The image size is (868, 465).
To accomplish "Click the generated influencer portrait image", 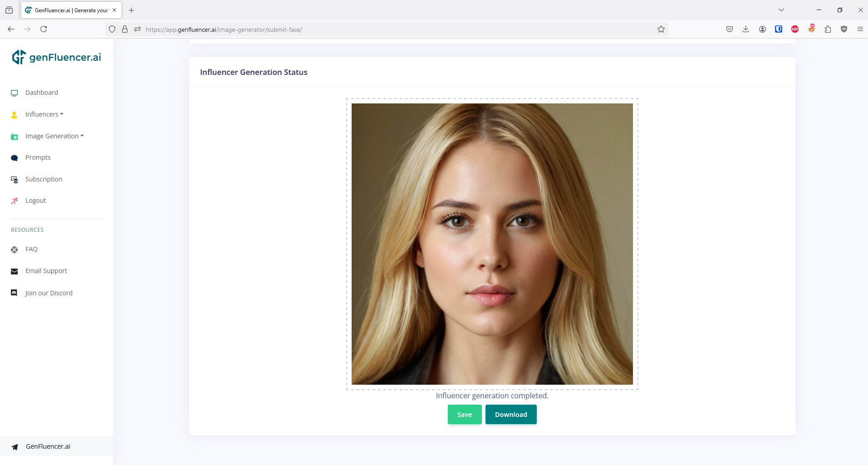I will pos(492,244).
